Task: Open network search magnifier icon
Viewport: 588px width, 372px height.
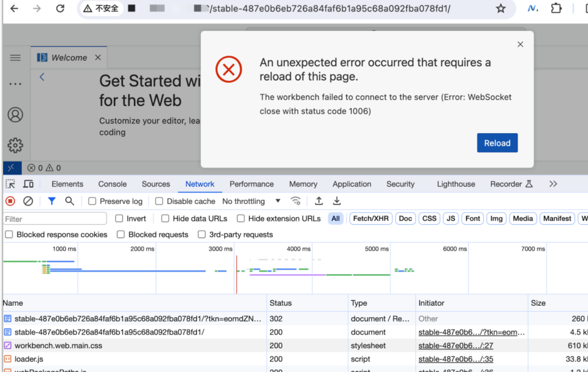Action: pos(69,201)
